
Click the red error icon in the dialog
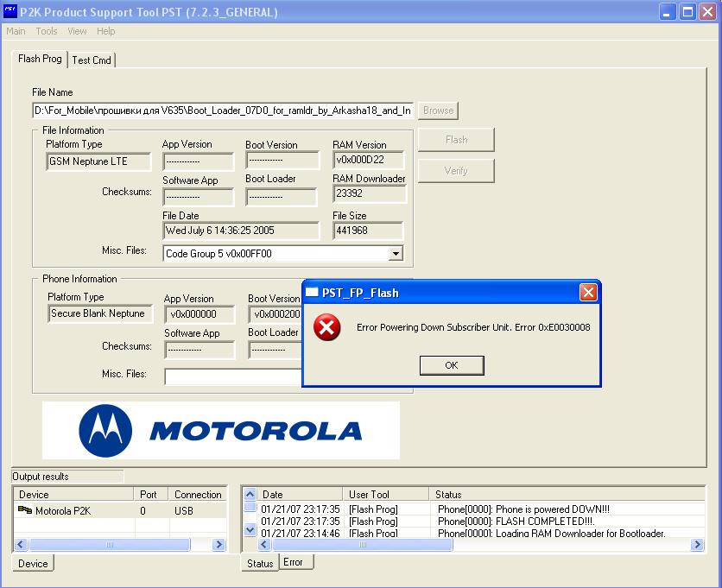click(326, 327)
